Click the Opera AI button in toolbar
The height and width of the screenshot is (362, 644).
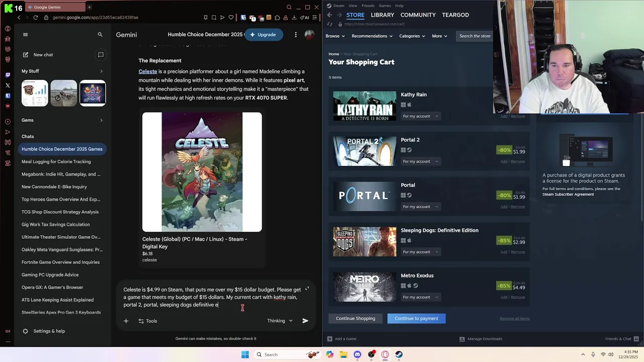click(304, 18)
